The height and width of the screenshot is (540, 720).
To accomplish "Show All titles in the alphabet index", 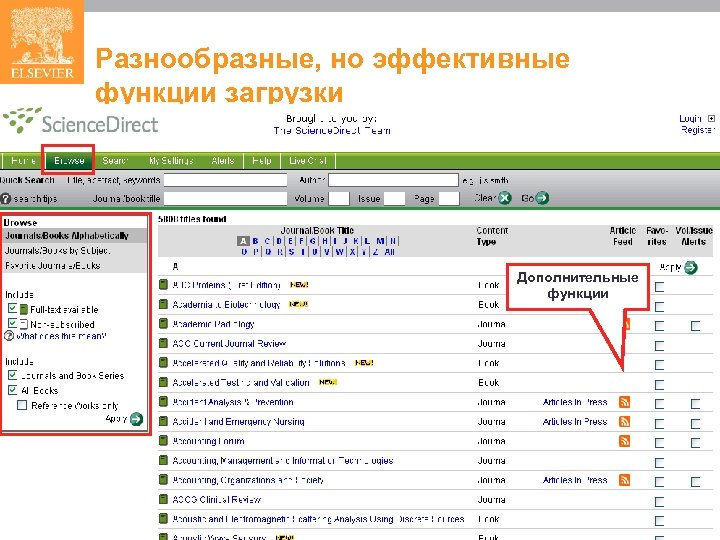I will pos(389,252).
